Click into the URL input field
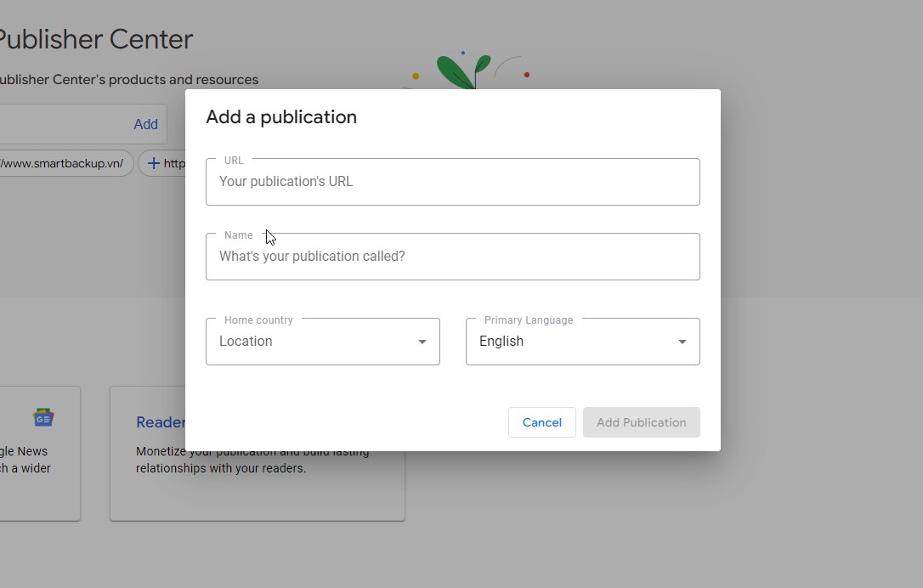The width and height of the screenshot is (923, 588). (x=453, y=181)
